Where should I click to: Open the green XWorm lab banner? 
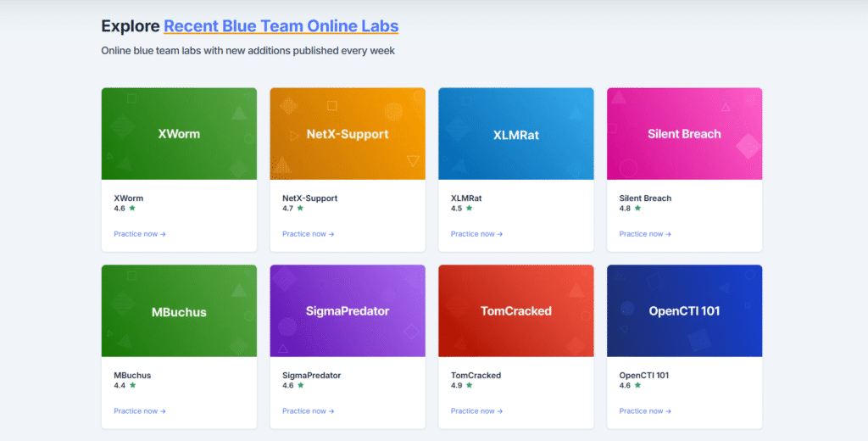pyautogui.click(x=179, y=133)
